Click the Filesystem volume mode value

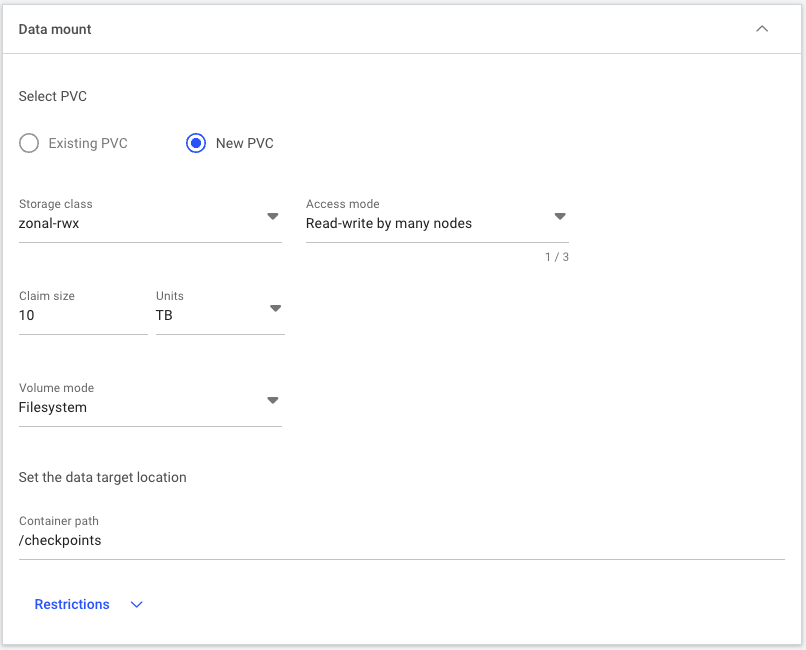pos(53,407)
